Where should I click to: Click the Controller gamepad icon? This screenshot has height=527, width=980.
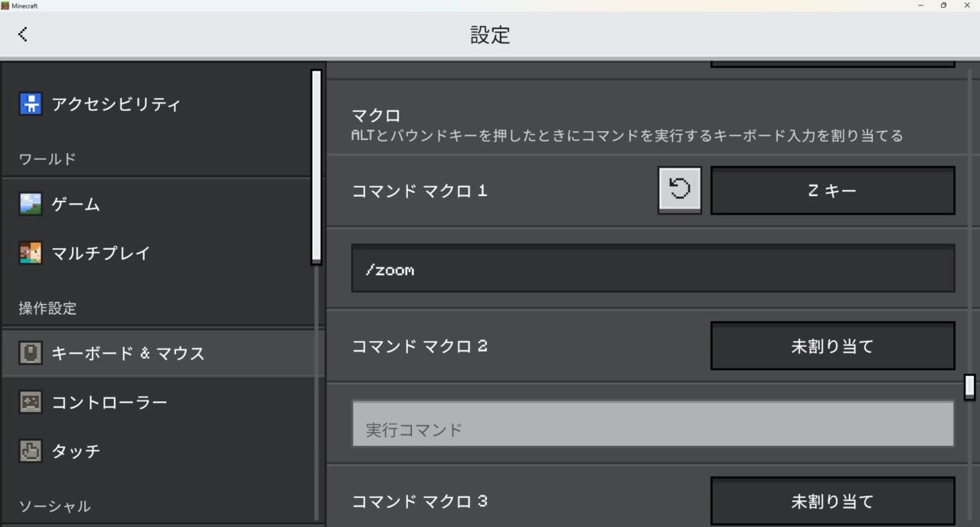[31, 402]
